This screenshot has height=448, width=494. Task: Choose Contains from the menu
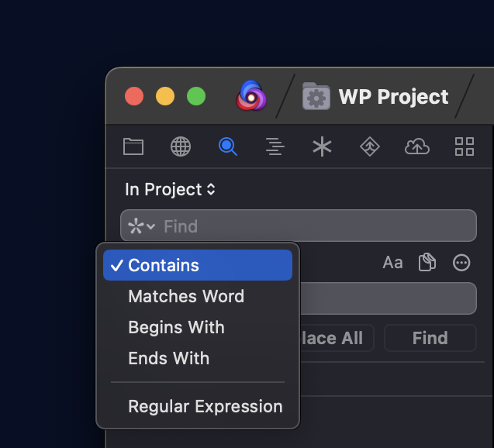click(198, 265)
